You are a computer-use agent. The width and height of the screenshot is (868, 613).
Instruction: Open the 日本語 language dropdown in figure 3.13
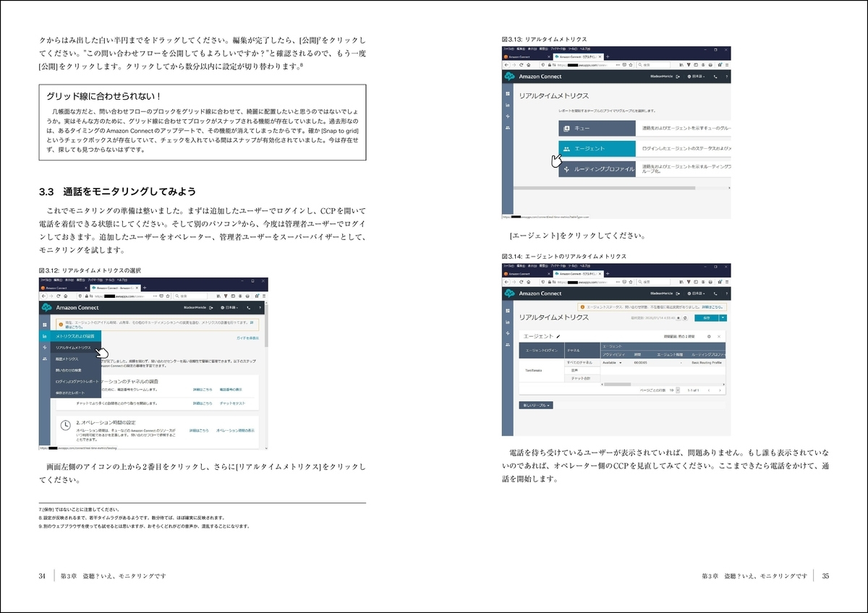tap(697, 77)
